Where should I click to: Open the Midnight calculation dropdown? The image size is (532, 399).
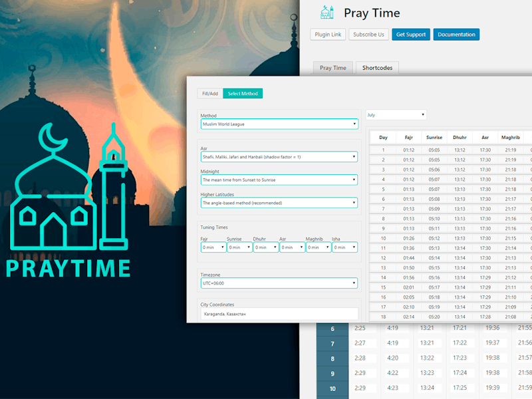[279, 180]
